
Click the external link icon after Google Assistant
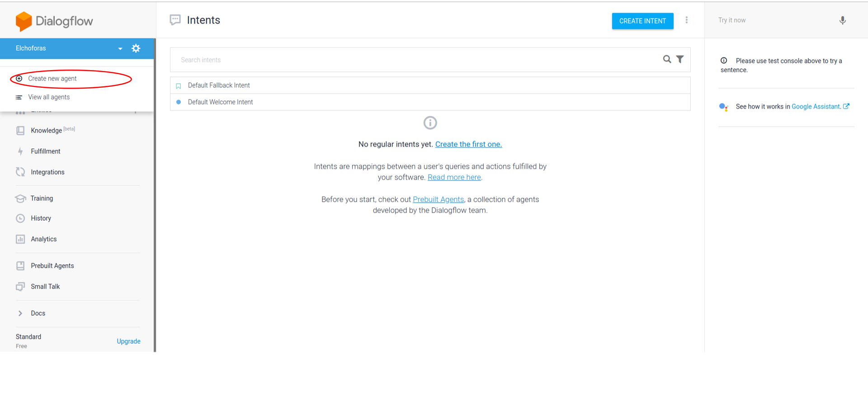tap(846, 106)
